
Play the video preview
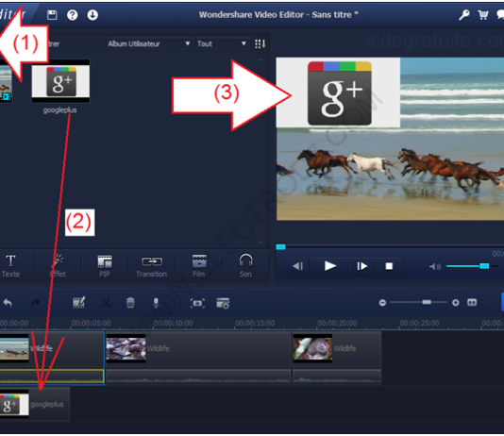click(329, 266)
